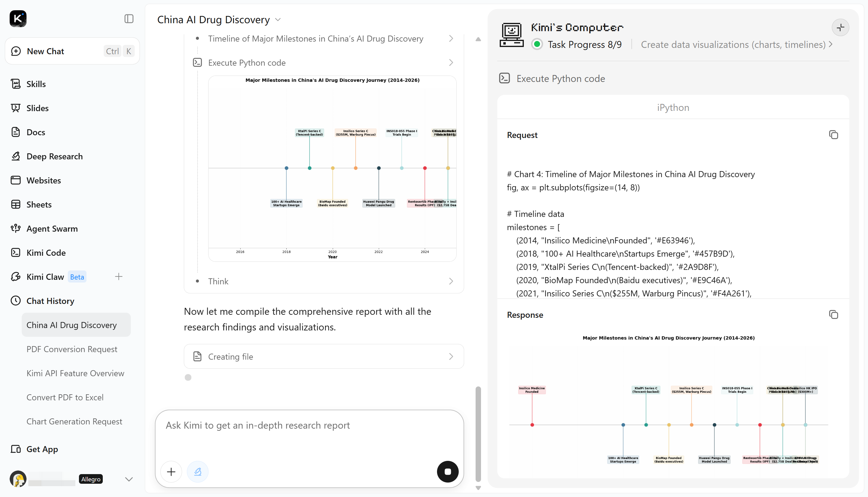
Task: Click the Kimi Claw Beta badge
Action: (77, 277)
